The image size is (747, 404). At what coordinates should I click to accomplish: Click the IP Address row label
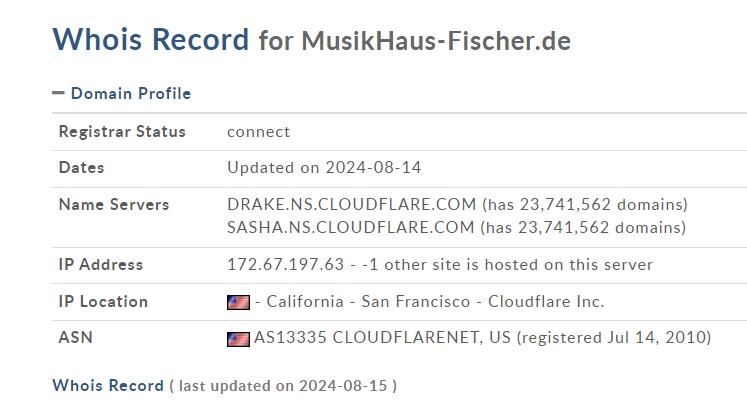[x=101, y=264]
